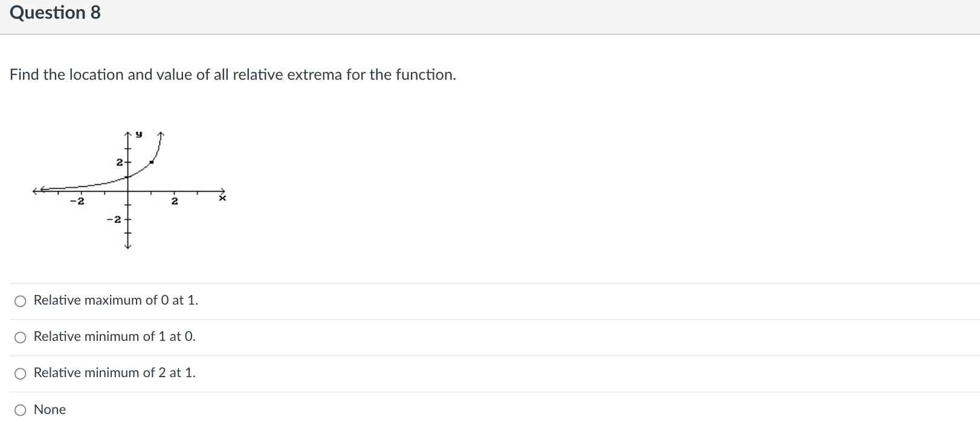Select radio button for Relative maximum of 0 at 1

click(x=20, y=300)
